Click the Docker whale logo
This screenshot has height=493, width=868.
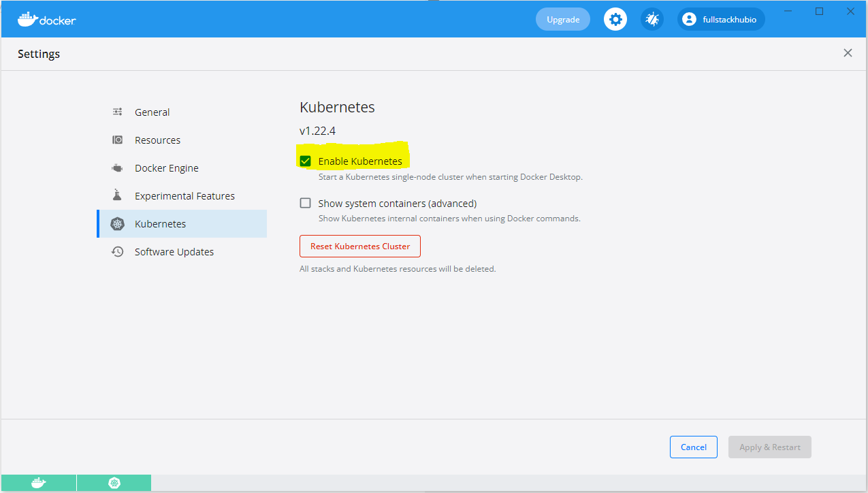coord(46,19)
